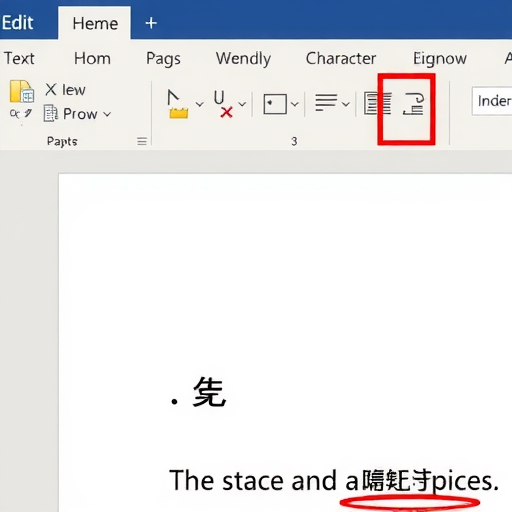Expand the highlighter color dropdown arrow
512x512 pixels.
pos(199,104)
